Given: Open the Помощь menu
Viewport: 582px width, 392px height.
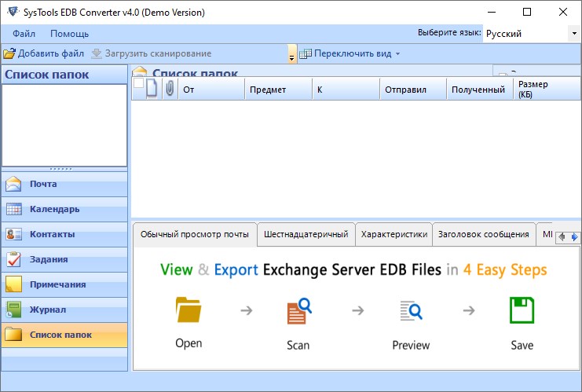Looking at the screenshot, I should click(x=69, y=34).
